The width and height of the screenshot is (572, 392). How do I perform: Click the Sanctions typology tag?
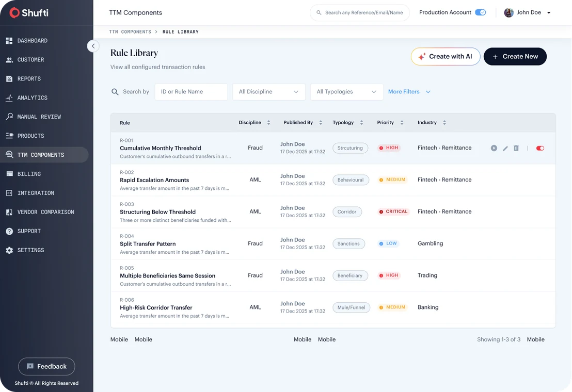(x=348, y=244)
